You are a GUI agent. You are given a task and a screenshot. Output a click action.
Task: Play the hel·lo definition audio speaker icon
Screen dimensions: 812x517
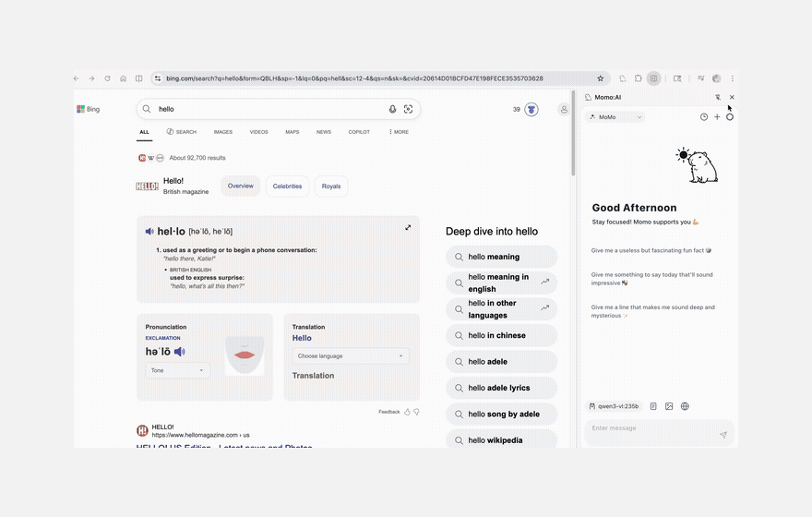(149, 232)
